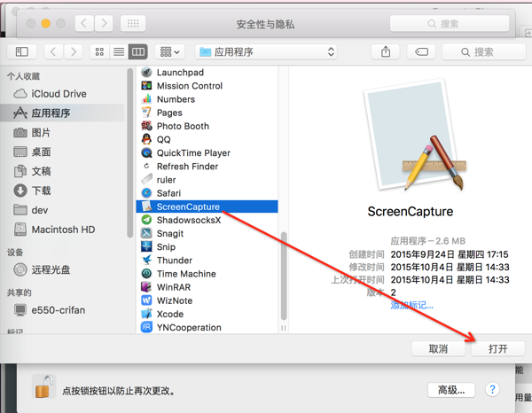Click the ScreenCapture preview thumbnail
The image size is (532, 413).
[x=415, y=135]
